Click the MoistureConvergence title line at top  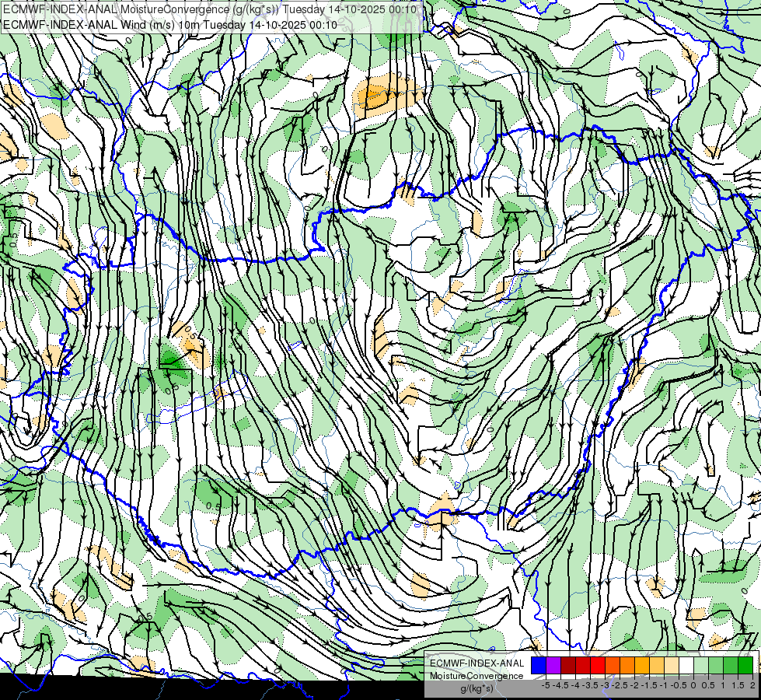click(x=210, y=9)
